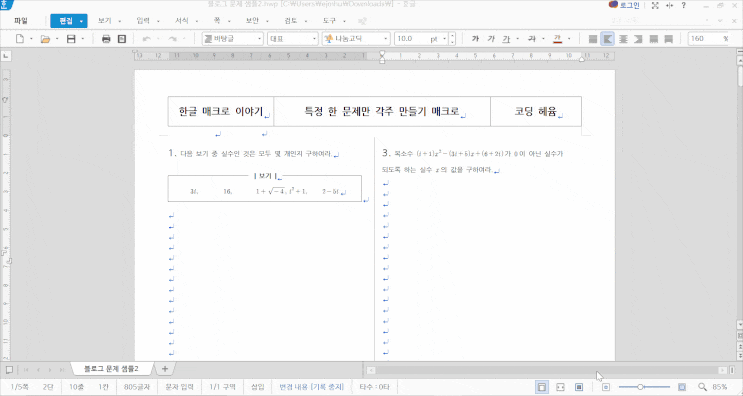Open the 보안 menu
Screen dimensions: 743x396
(252, 21)
